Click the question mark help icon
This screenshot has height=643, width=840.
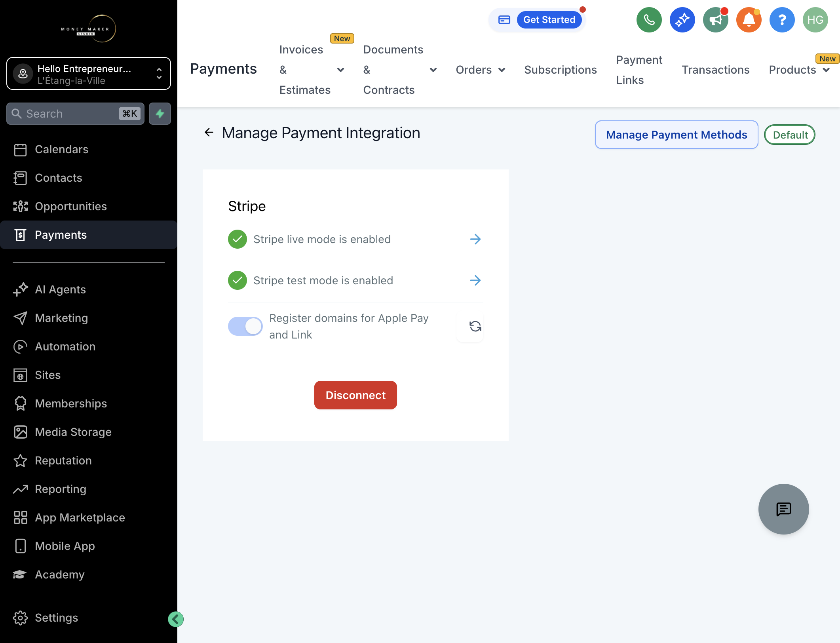point(782,20)
